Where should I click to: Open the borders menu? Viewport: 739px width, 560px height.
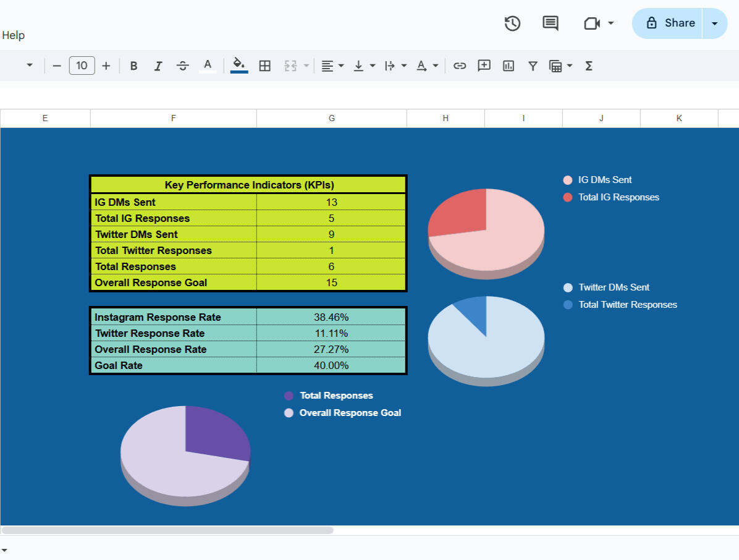coord(264,66)
